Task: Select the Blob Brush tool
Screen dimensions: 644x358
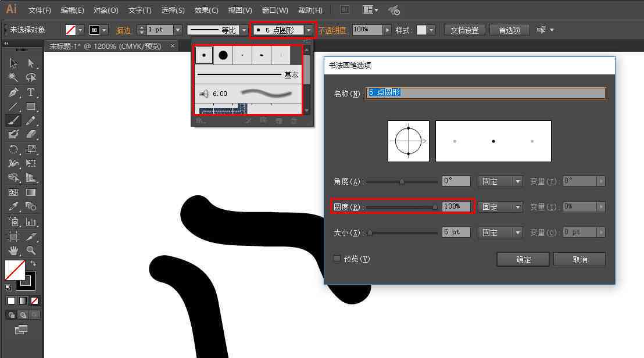Action: coord(13,135)
